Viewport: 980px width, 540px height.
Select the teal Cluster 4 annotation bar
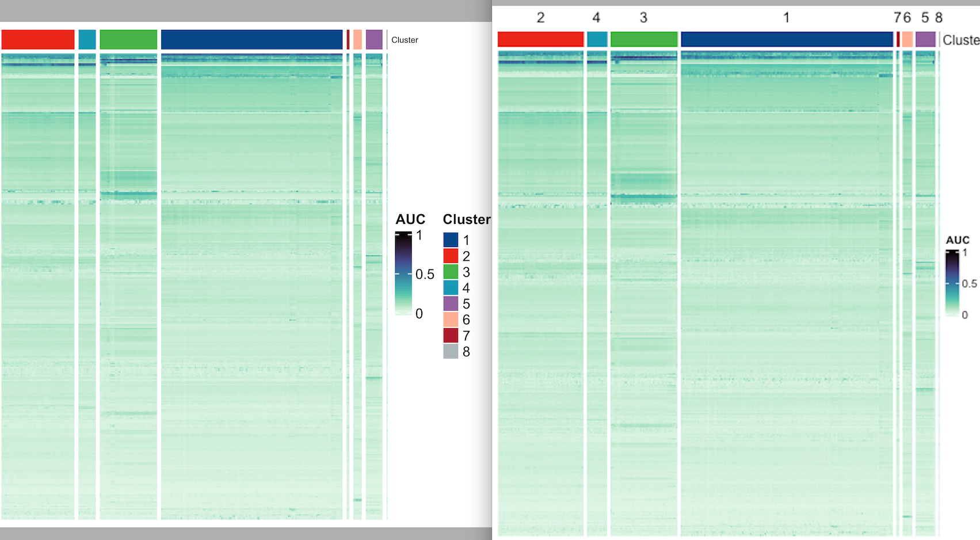pyautogui.click(x=86, y=39)
